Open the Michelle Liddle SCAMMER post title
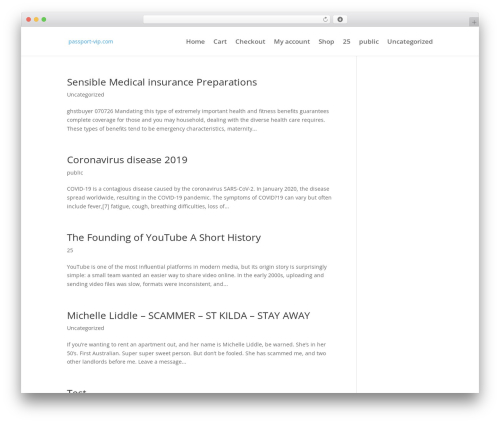The width and height of the screenshot is (500, 423). [188, 316]
